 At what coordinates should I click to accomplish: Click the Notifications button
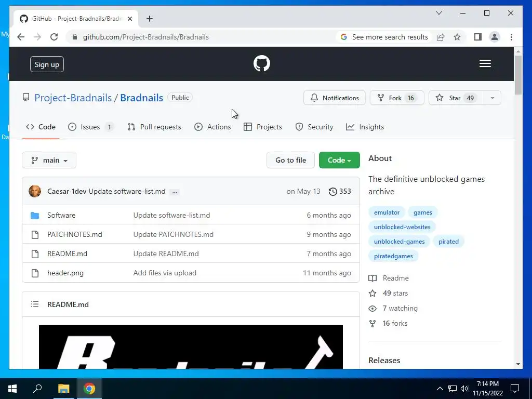tap(335, 98)
